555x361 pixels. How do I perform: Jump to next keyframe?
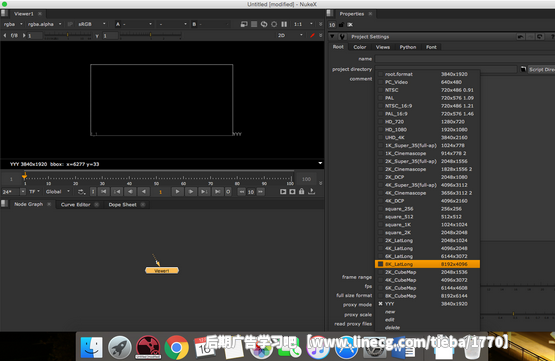point(204,191)
